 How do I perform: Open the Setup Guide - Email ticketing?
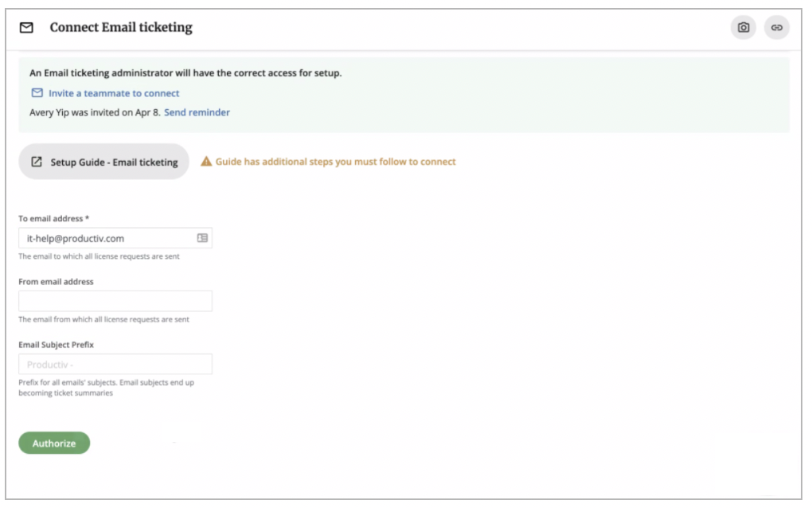coord(103,161)
